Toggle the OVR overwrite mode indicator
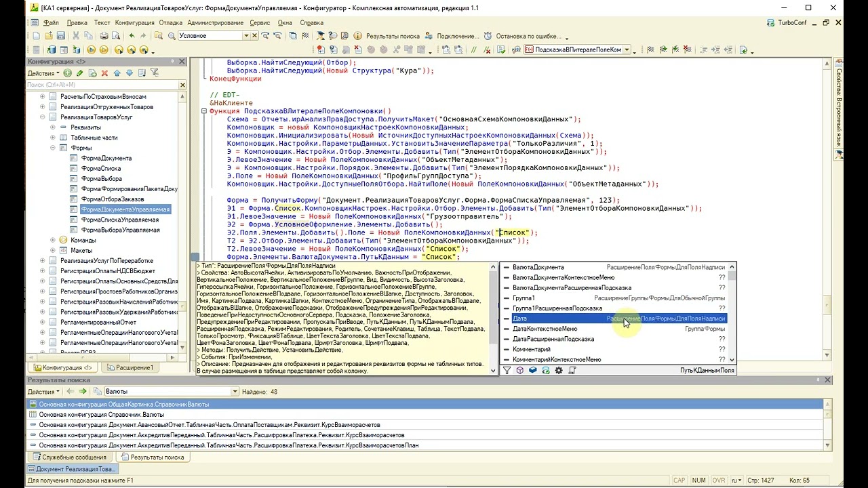 tap(718, 480)
